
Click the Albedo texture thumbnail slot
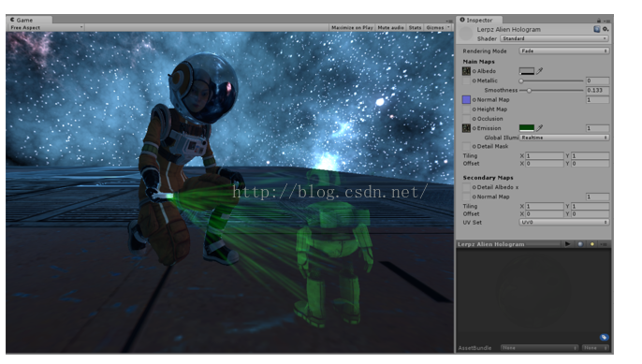[x=466, y=71]
